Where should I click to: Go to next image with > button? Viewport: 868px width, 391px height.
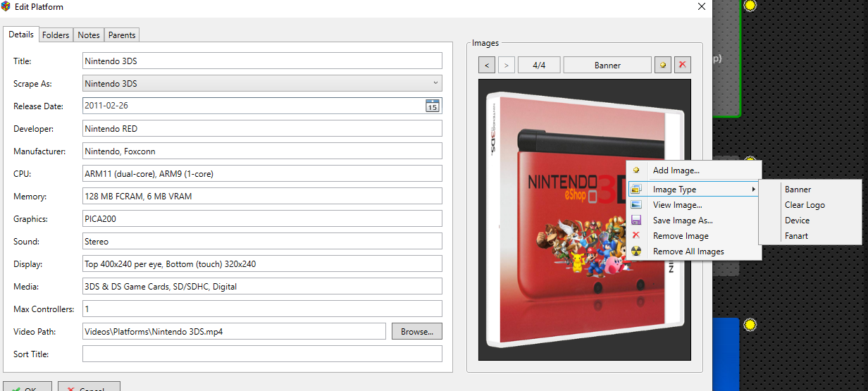click(507, 65)
